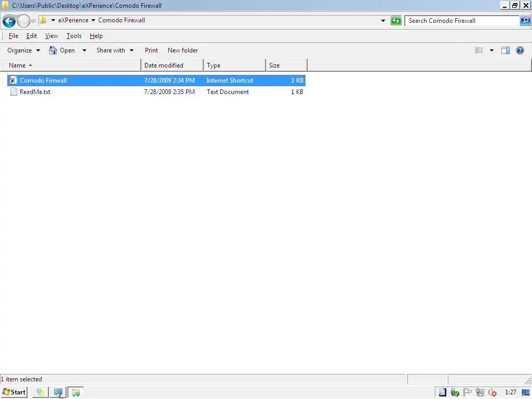Click the window title bar folder icon
The width and height of the screenshot is (532, 399).
[5, 5]
